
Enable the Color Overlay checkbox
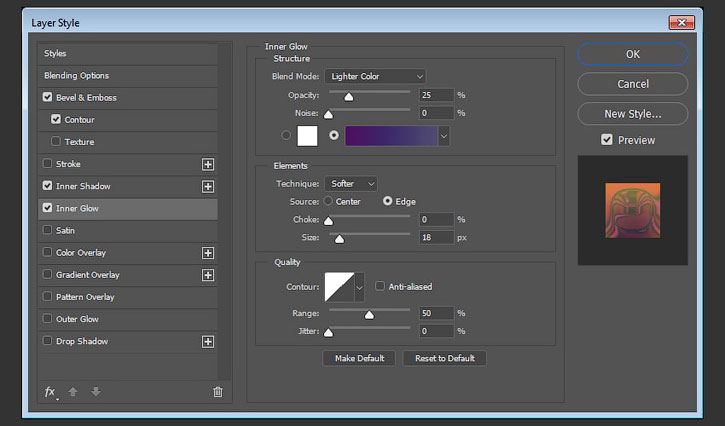tap(47, 252)
